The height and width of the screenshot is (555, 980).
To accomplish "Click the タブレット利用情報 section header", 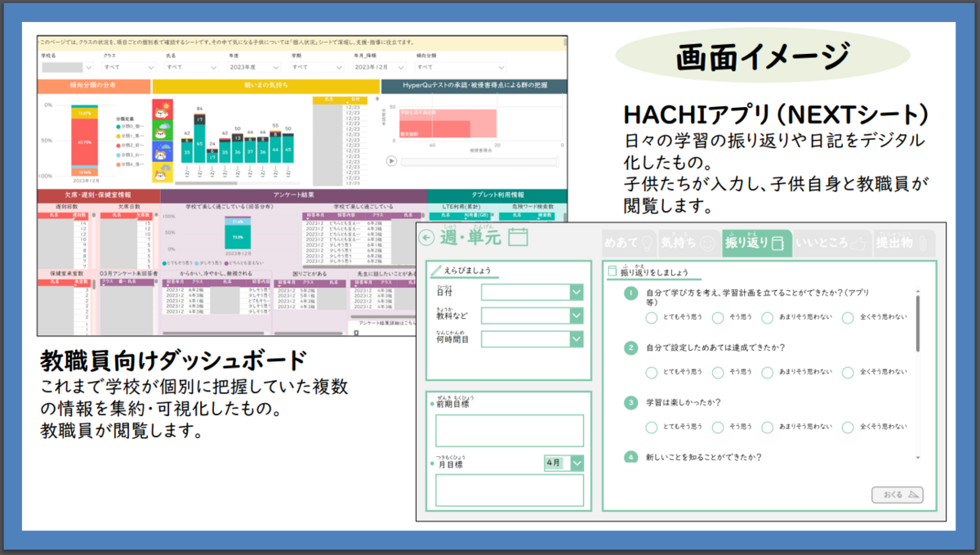I will [497, 195].
